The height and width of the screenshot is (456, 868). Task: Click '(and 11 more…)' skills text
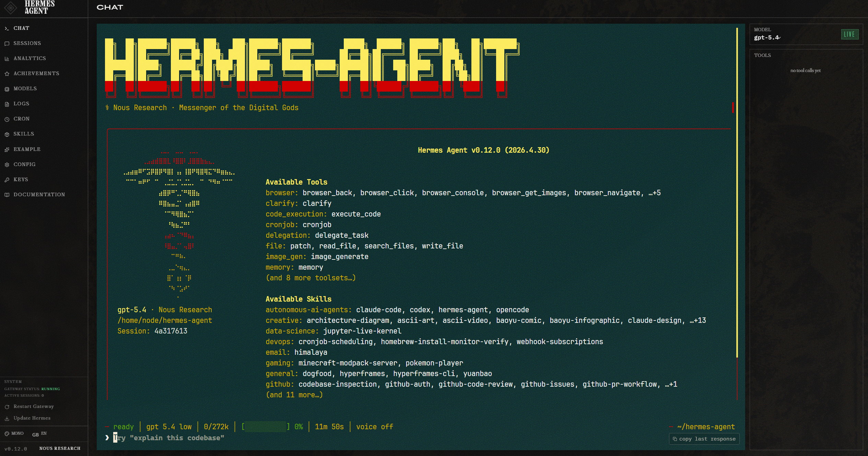coord(294,395)
